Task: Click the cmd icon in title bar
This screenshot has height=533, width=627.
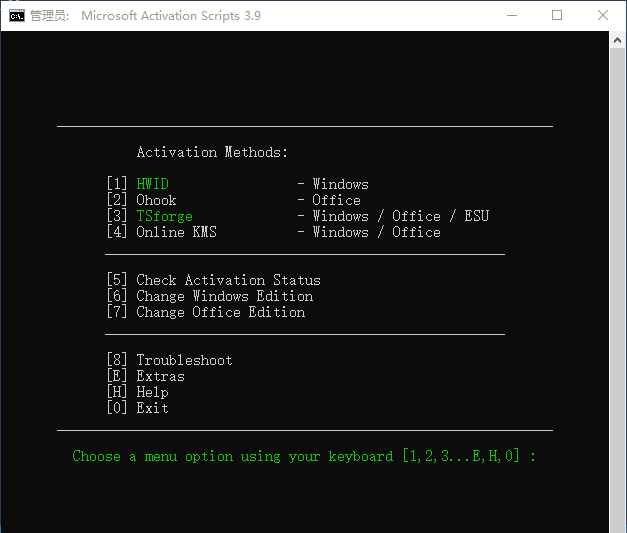Action: 16,15
